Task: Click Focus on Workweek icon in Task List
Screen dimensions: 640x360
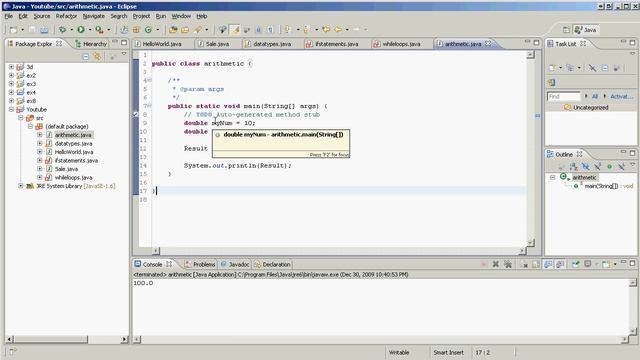Action: (x=616, y=68)
